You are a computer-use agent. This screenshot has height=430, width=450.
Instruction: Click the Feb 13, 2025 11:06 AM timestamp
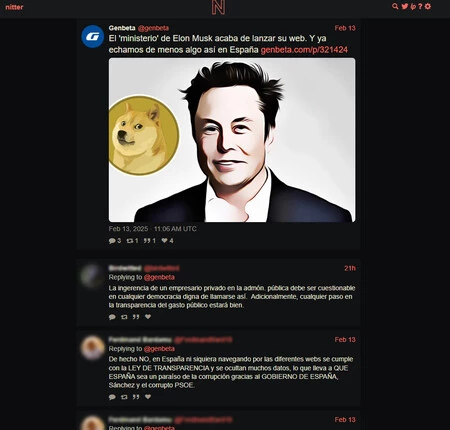coord(152,229)
